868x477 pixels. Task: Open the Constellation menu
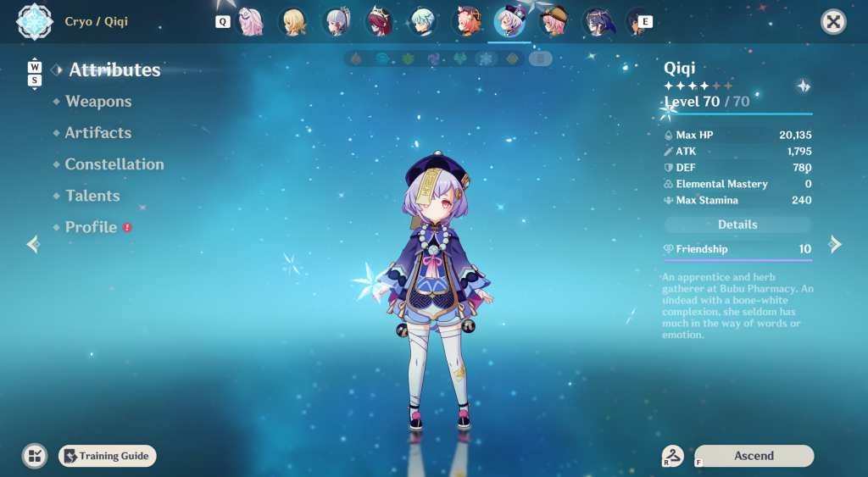coord(114,164)
